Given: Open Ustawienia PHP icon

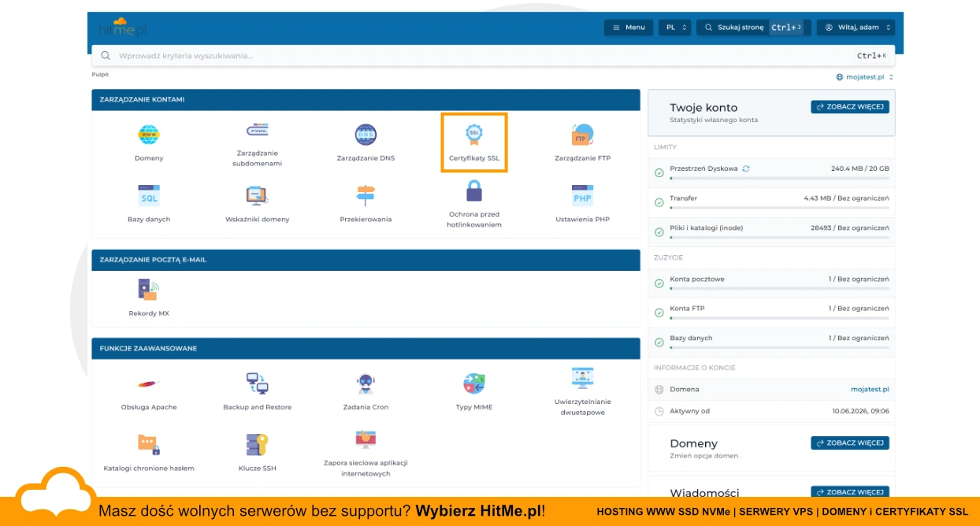Looking at the screenshot, I should pos(582,195).
